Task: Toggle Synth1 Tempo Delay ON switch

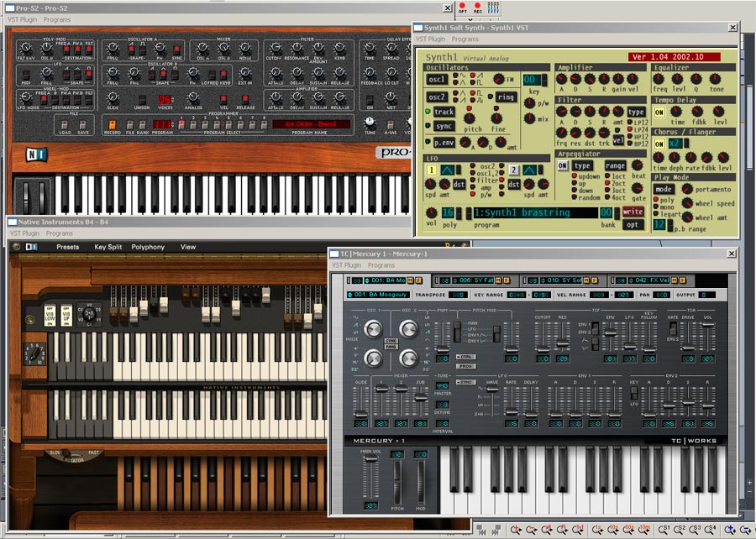Action: [659, 113]
